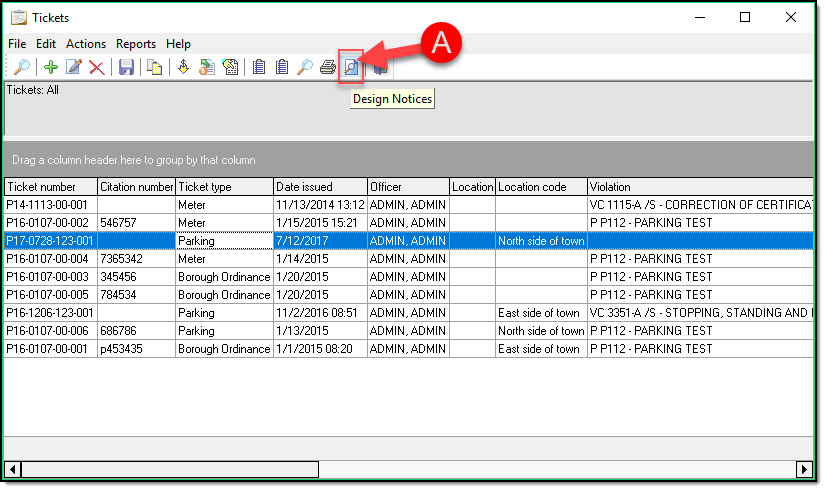Sort by Date issued column header
This screenshot has height=490, width=825.
tap(320, 187)
